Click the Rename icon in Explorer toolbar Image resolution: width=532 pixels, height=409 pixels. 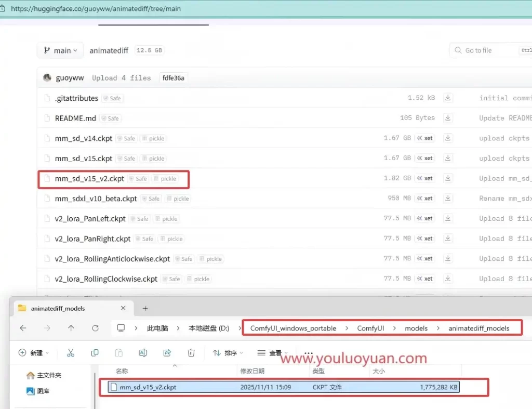pos(143,353)
